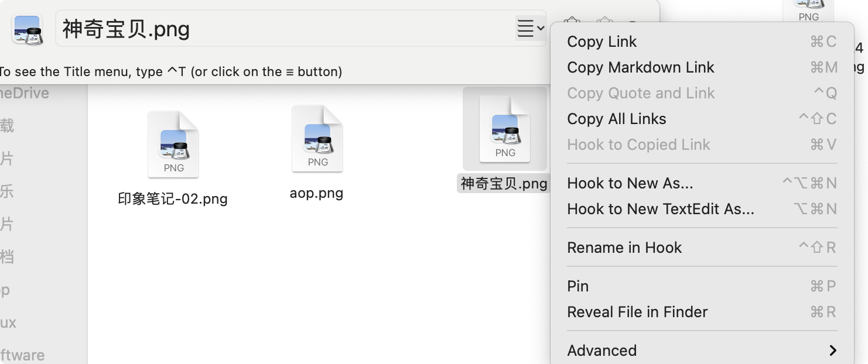868x364 pixels.
Task: Choose Copy Markdown Link
Action: coord(641,67)
